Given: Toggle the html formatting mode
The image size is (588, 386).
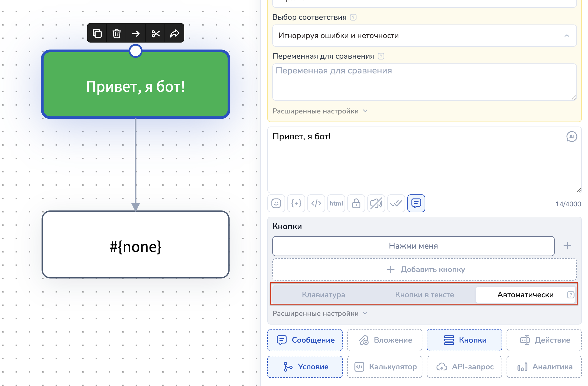Looking at the screenshot, I should pos(336,204).
